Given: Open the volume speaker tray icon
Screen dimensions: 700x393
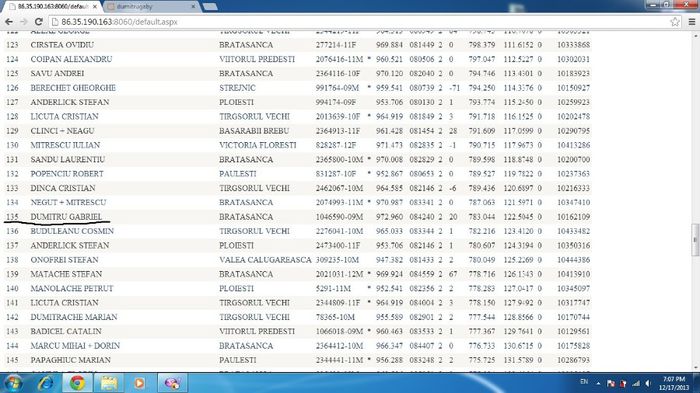Looking at the screenshot, I should [648, 383].
